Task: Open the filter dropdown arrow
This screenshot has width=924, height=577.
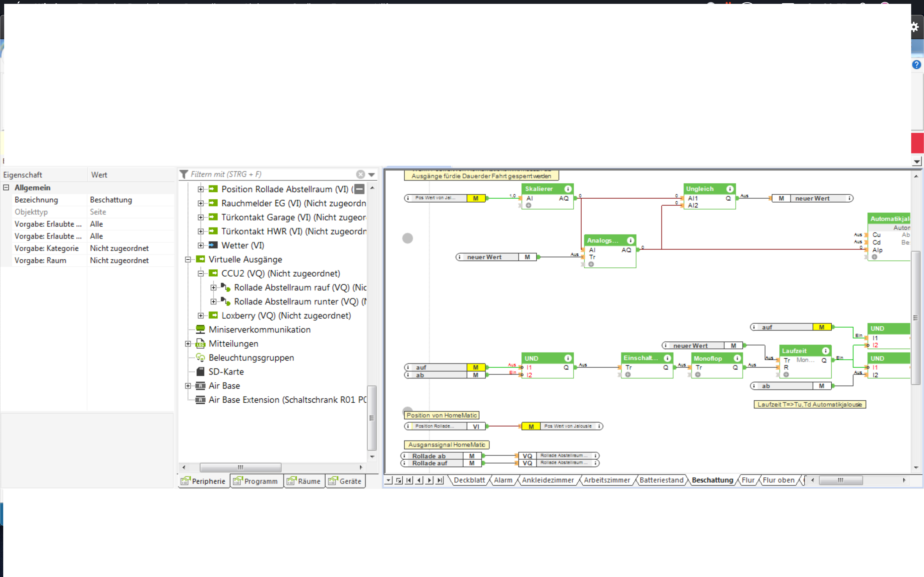Action: pos(372,175)
